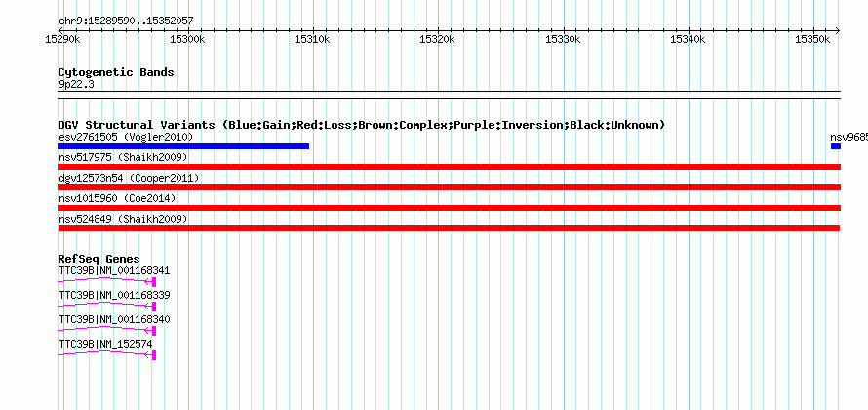Click the 15340k ruler tick label
Screen dimensions: 868x410
click(x=689, y=40)
